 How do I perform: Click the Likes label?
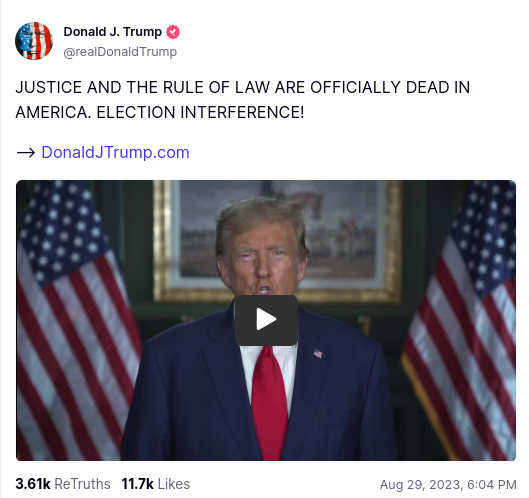click(x=174, y=484)
